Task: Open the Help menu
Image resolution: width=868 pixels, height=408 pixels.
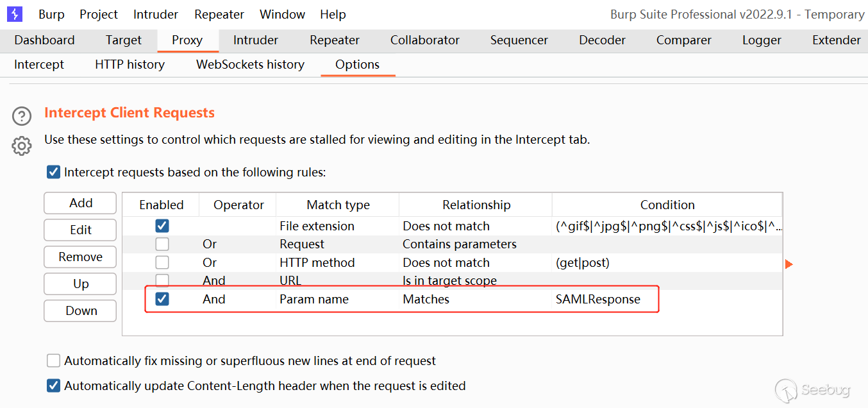Action: pos(333,14)
